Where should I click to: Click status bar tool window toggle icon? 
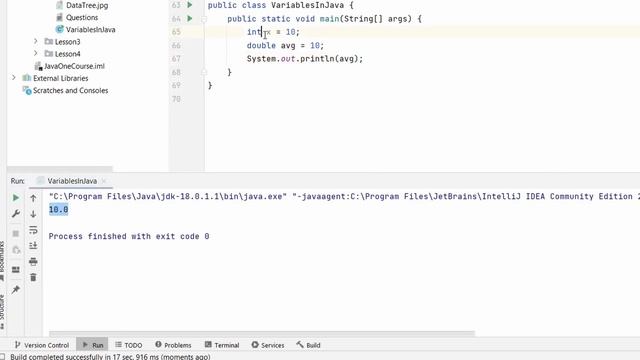click(2, 357)
